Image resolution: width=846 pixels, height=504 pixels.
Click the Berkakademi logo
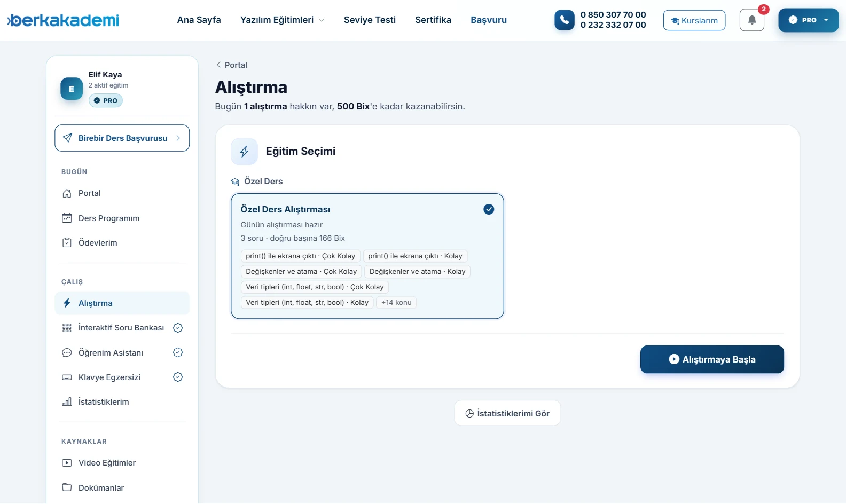pos(63,20)
